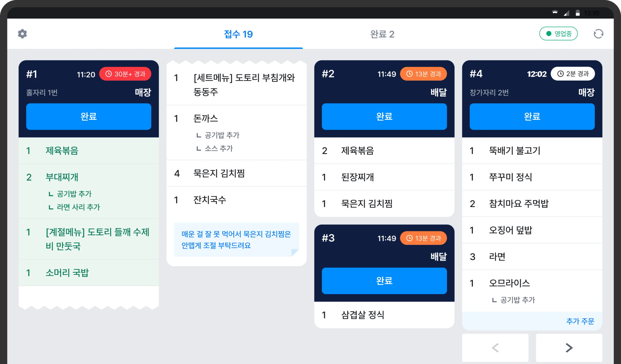Screen dimensions: 621x364
Task: Tap the spicy kimchi request note
Action: click(236, 239)
